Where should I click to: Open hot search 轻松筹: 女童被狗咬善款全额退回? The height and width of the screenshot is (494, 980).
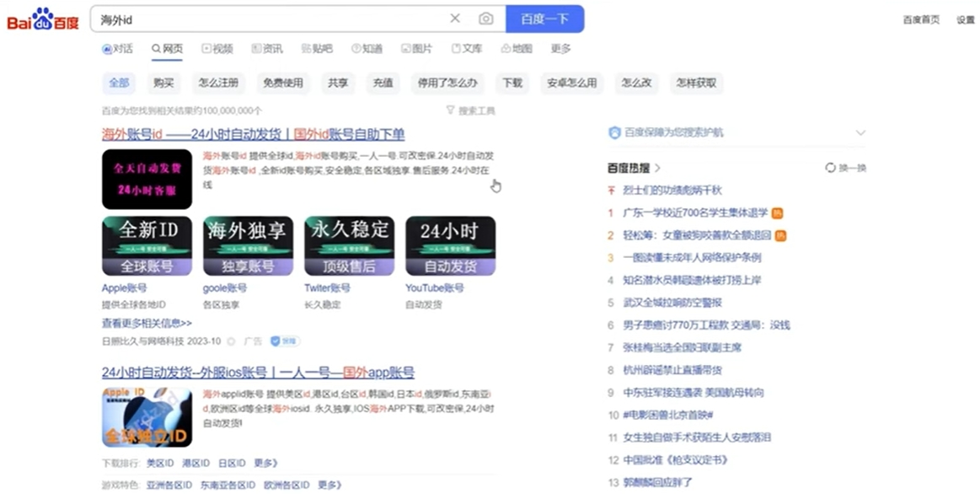697,235
